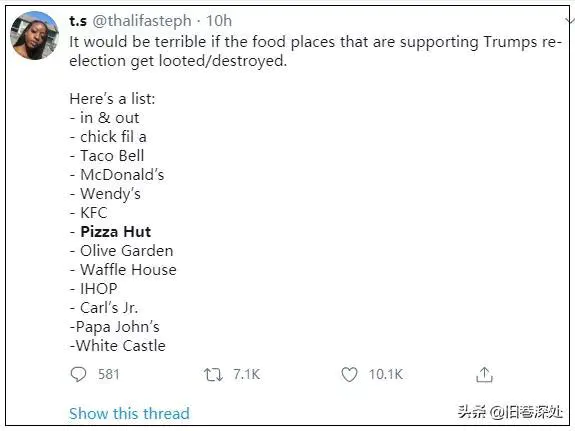Viewport: 575px width, 431px height.
Task: Click the 581 replies count
Action: click(x=109, y=375)
